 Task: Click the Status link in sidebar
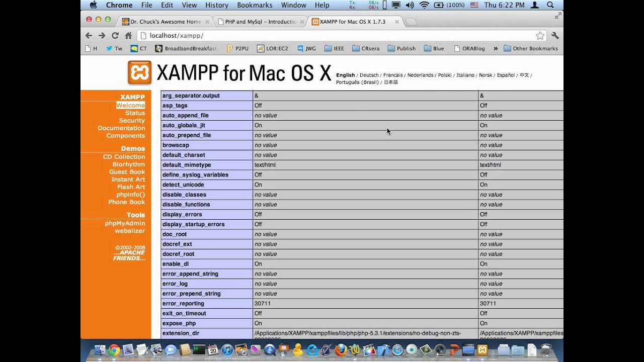click(x=135, y=113)
